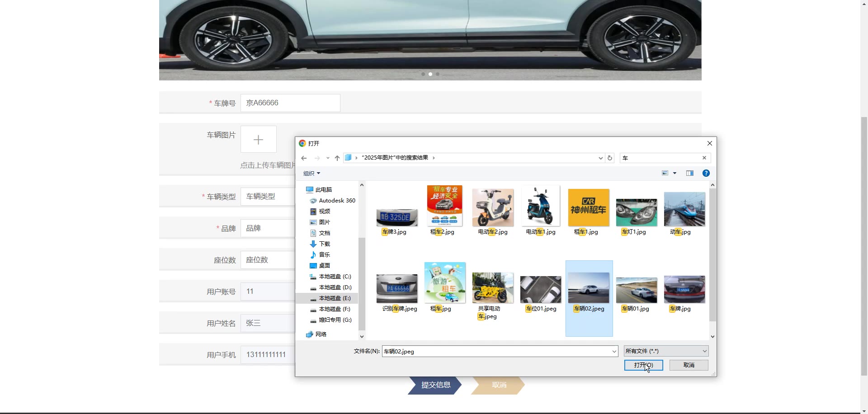This screenshot has width=868, height=414.
Task: Expand the file name dropdown
Action: (614, 352)
